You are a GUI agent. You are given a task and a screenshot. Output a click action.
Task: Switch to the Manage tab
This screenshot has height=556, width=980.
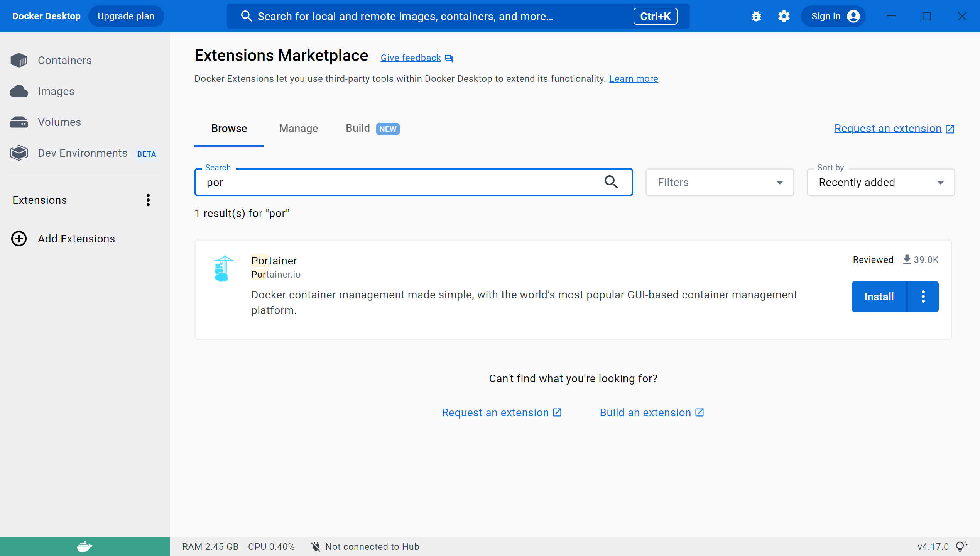click(298, 129)
